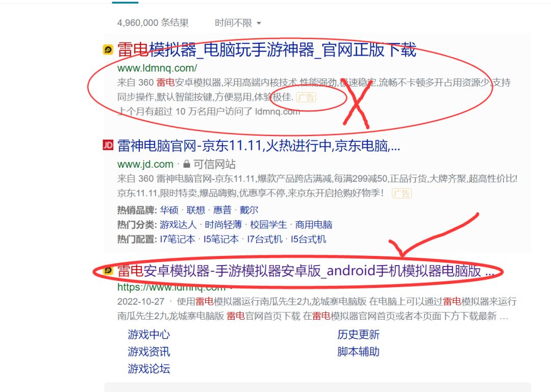Select the 戴尔 brand link
Viewport: 551px width, 392px height.
tap(249, 210)
